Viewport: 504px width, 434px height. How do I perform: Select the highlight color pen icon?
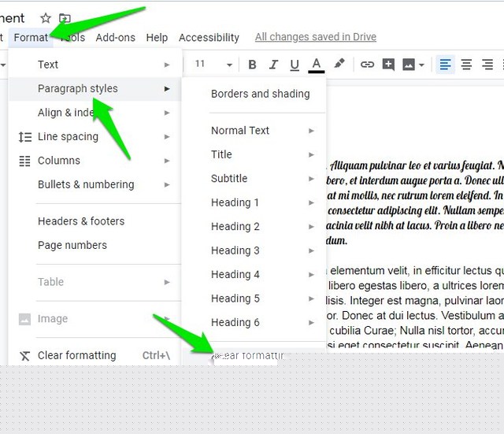tap(339, 64)
